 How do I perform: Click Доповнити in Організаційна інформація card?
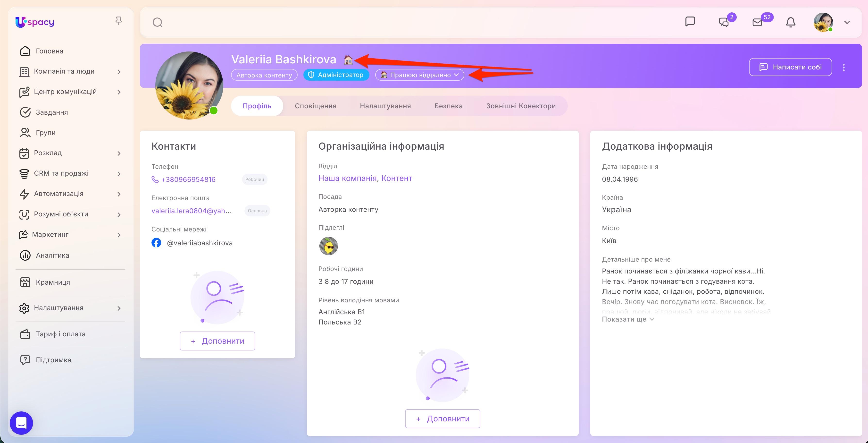point(442,419)
